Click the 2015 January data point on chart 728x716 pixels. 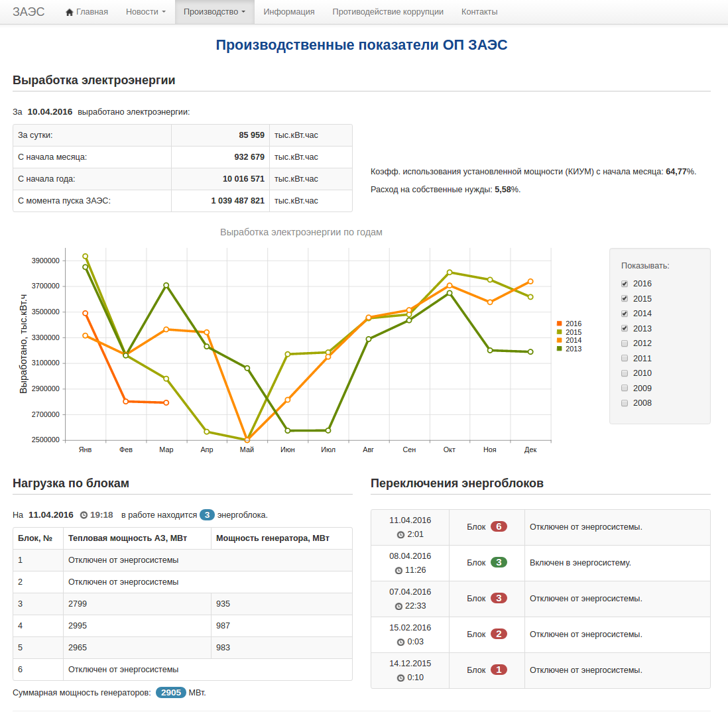[x=85, y=257]
